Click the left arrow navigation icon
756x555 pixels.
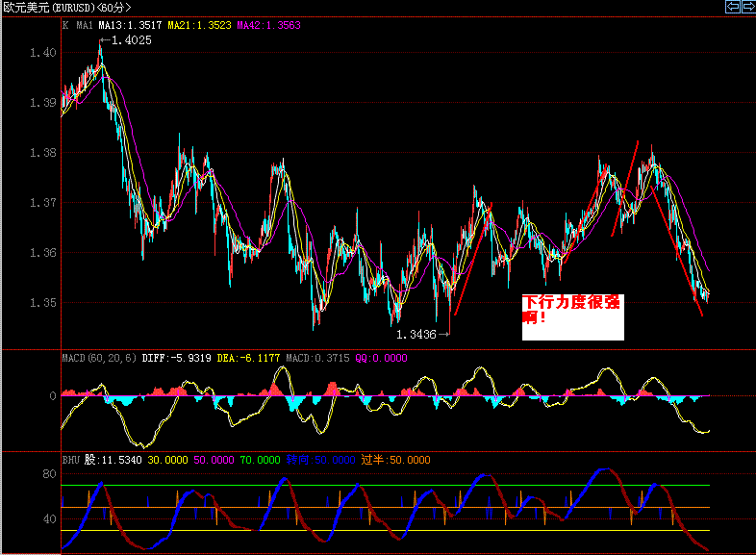[x=732, y=7]
